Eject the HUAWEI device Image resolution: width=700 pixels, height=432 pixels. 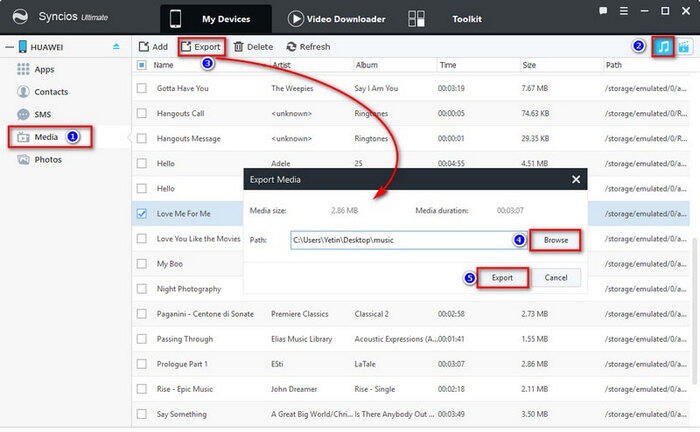tap(116, 47)
